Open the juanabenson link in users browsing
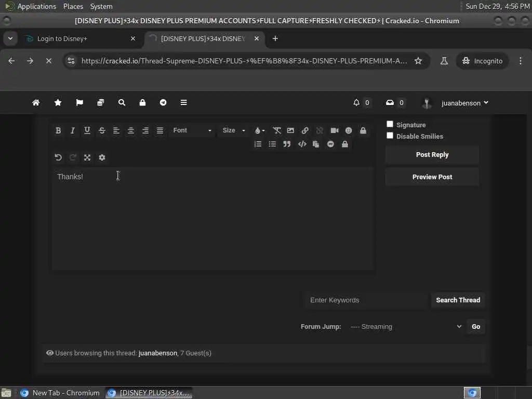This screenshot has height=399, width=532. pos(158,353)
